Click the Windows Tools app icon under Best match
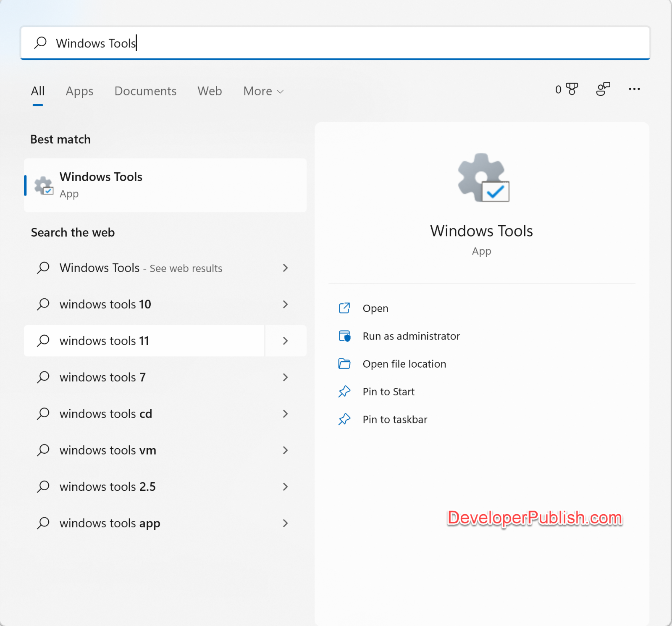The width and height of the screenshot is (672, 626). (x=43, y=185)
